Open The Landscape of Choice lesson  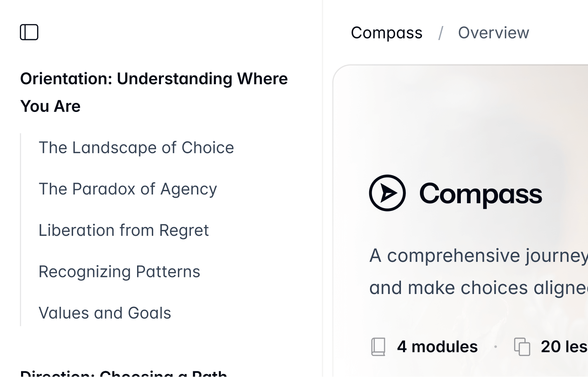[136, 148]
